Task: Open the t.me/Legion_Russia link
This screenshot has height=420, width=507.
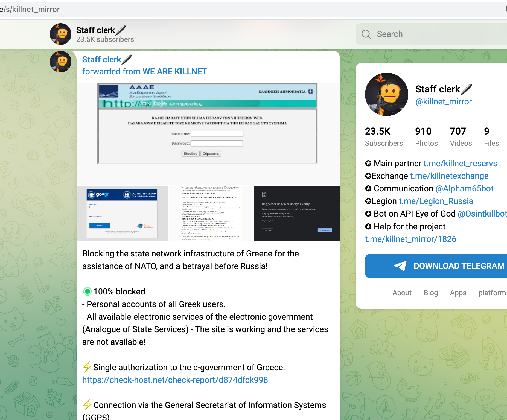Action: pyautogui.click(x=436, y=201)
